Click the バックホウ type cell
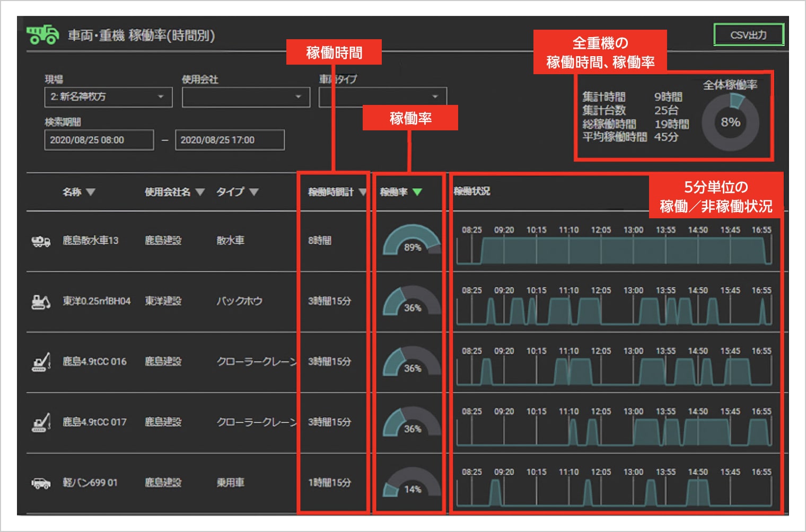Viewport: 806px width, 532px height. (239, 301)
